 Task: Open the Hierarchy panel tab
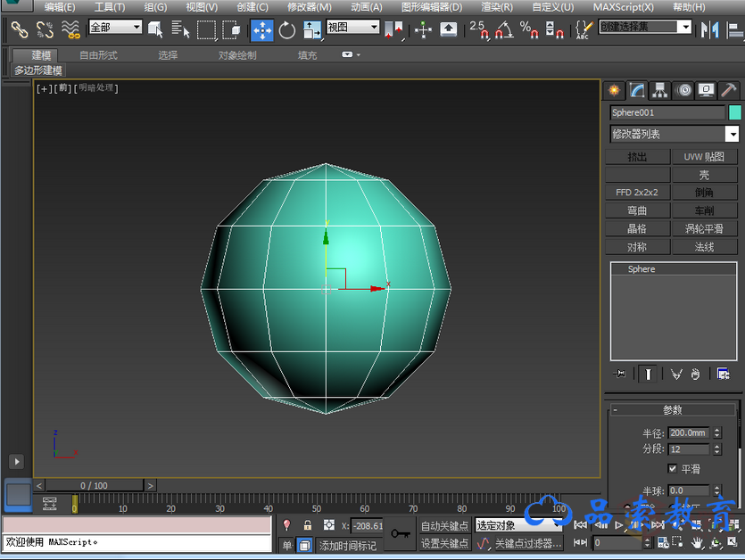[660, 90]
